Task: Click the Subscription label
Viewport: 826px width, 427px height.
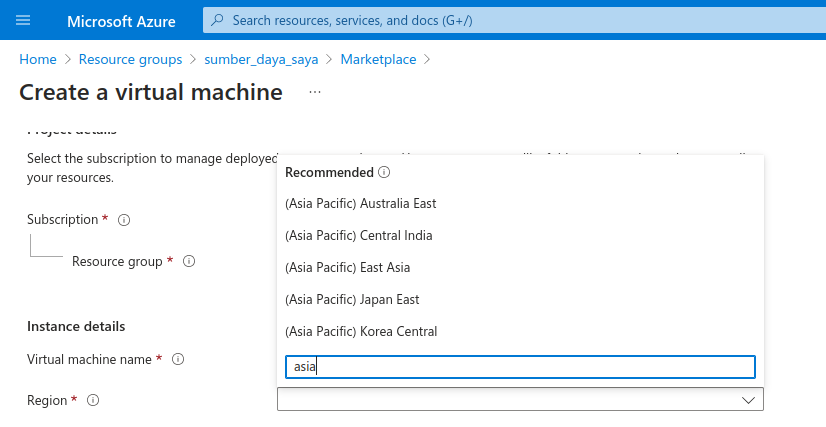Action: [x=62, y=220]
